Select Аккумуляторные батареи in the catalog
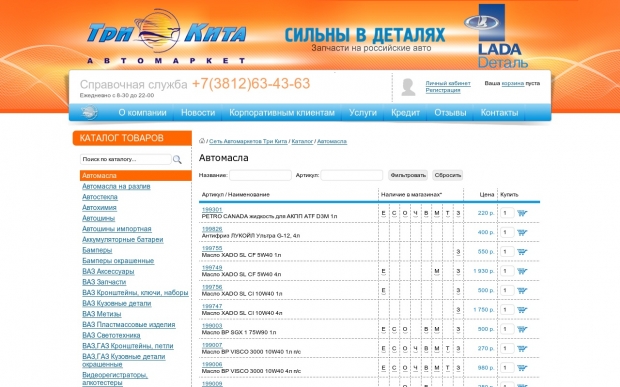The width and height of the screenshot is (620, 387). (123, 240)
